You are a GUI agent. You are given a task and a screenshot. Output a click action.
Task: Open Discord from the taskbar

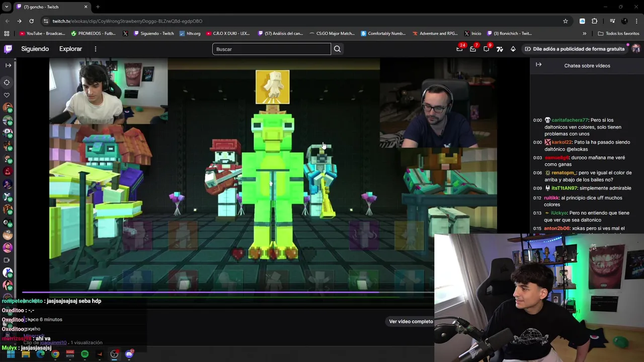pyautogui.click(x=129, y=354)
